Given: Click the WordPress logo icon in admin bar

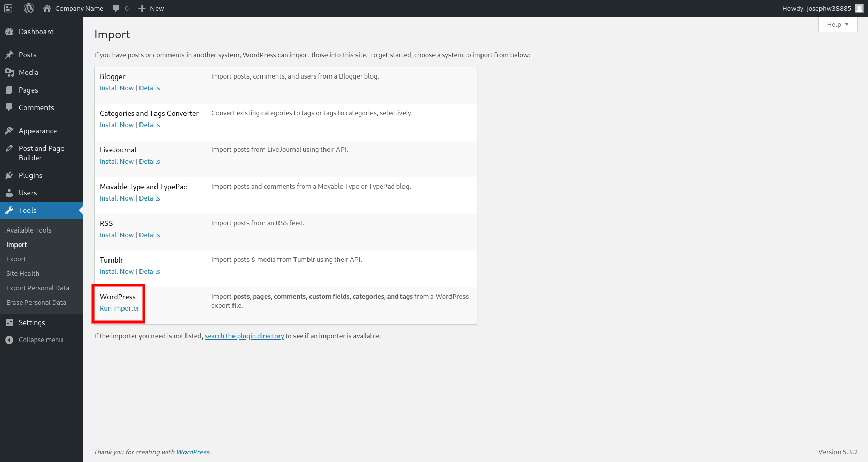Looking at the screenshot, I should coord(29,8).
